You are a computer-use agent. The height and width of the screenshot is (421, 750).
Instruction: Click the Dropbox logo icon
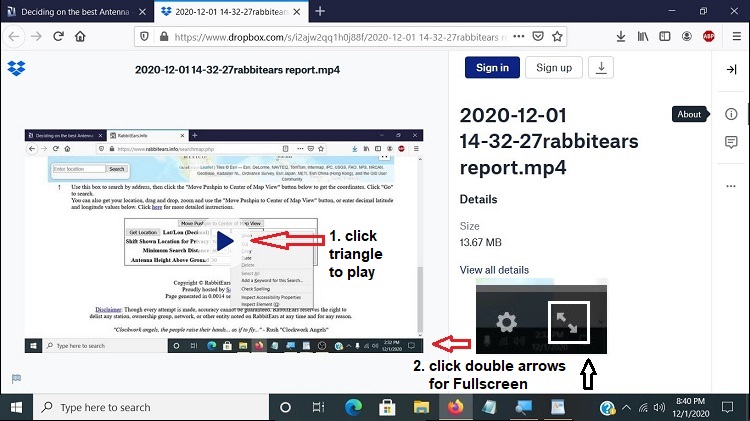point(16,69)
